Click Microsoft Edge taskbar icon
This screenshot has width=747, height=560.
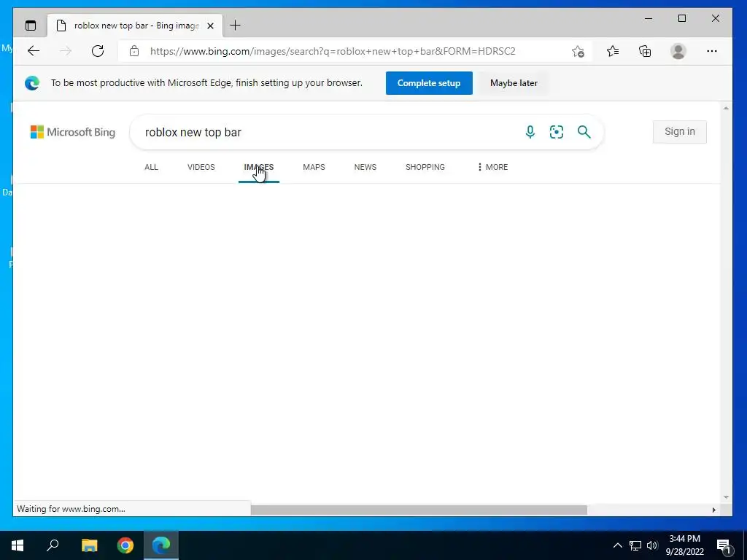coord(161,545)
